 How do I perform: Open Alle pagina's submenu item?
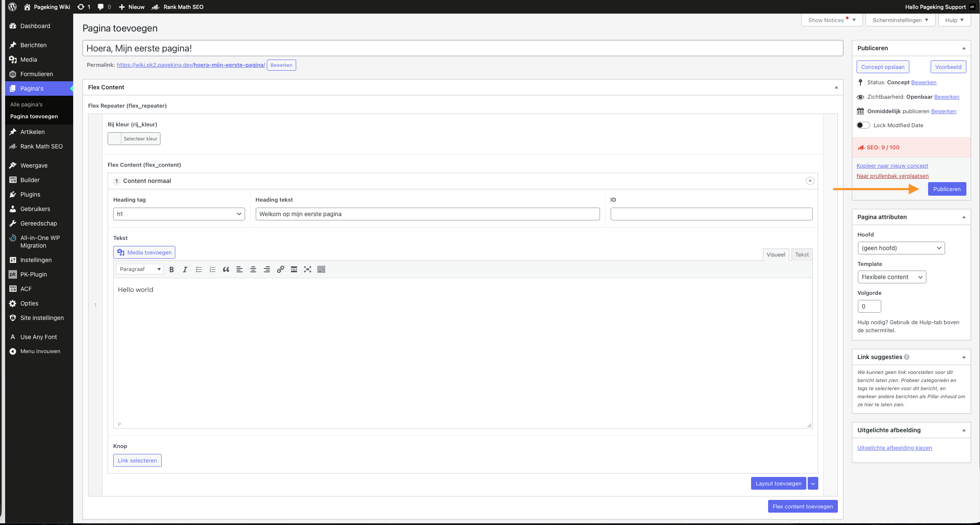(x=26, y=104)
